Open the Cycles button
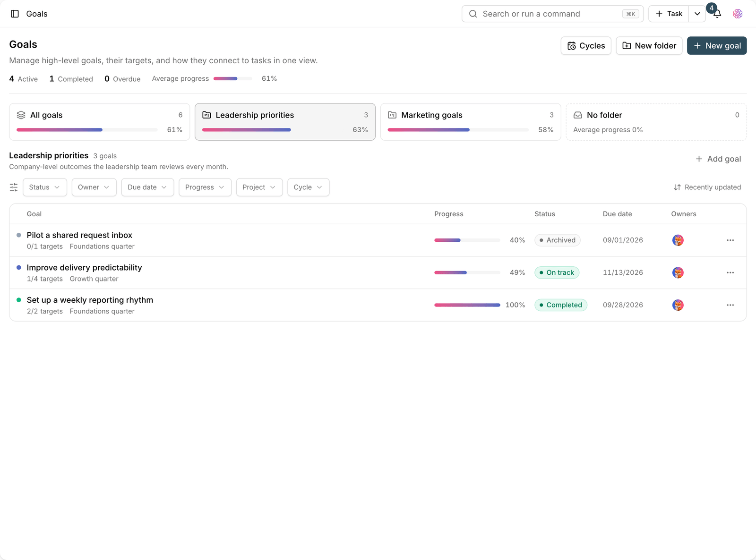This screenshot has width=756, height=560. [x=586, y=46]
